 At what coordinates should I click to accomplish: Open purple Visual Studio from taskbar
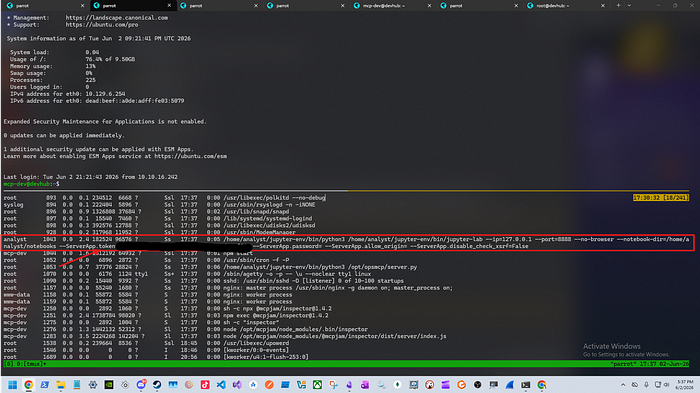point(237,385)
